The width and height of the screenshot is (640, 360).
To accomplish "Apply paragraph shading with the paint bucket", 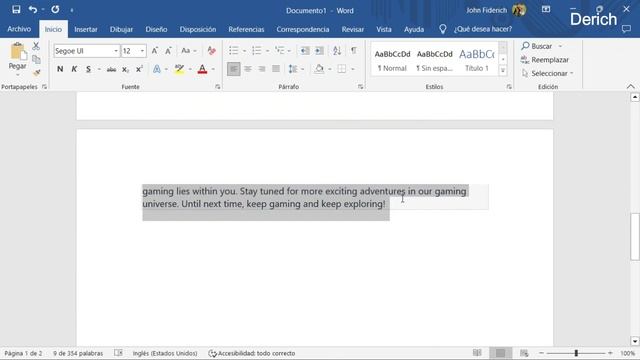I will pyautogui.click(x=319, y=69).
